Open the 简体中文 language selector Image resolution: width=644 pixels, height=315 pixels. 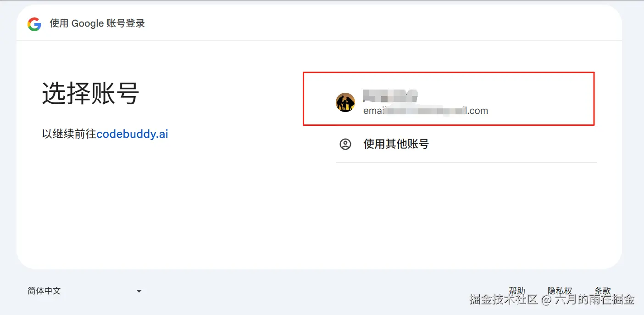[x=85, y=291]
